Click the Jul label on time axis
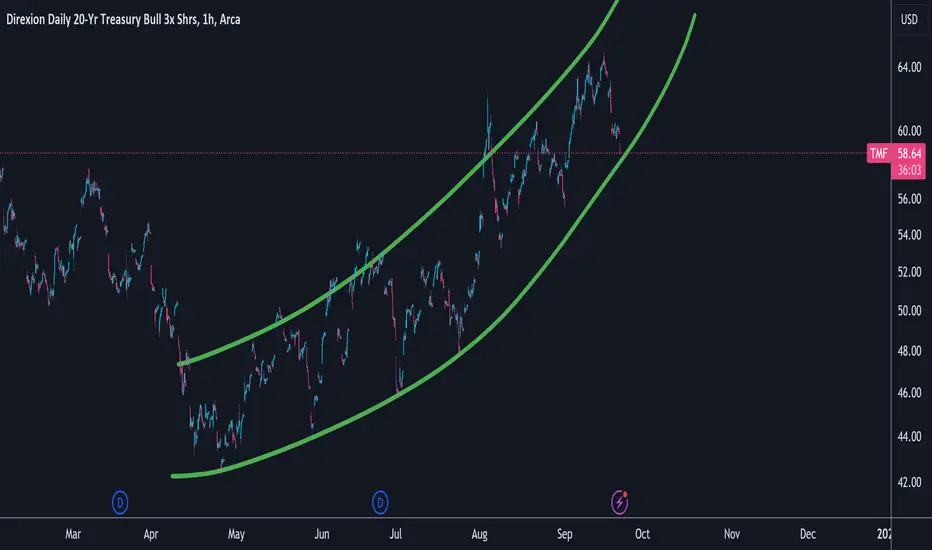 [395, 534]
